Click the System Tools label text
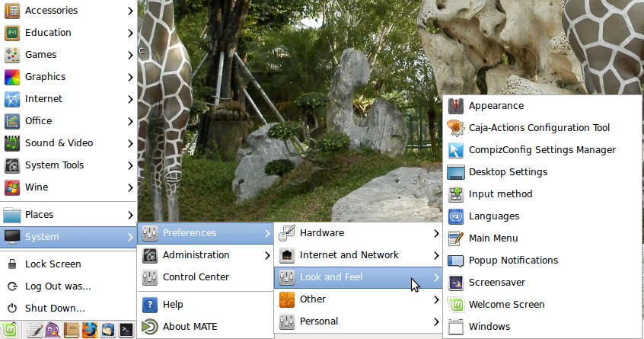 [x=54, y=165]
